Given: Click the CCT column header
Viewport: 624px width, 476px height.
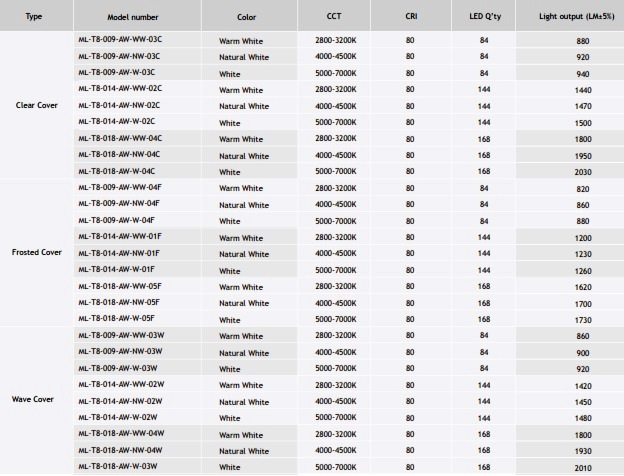Looking at the screenshot, I should coord(334,16).
